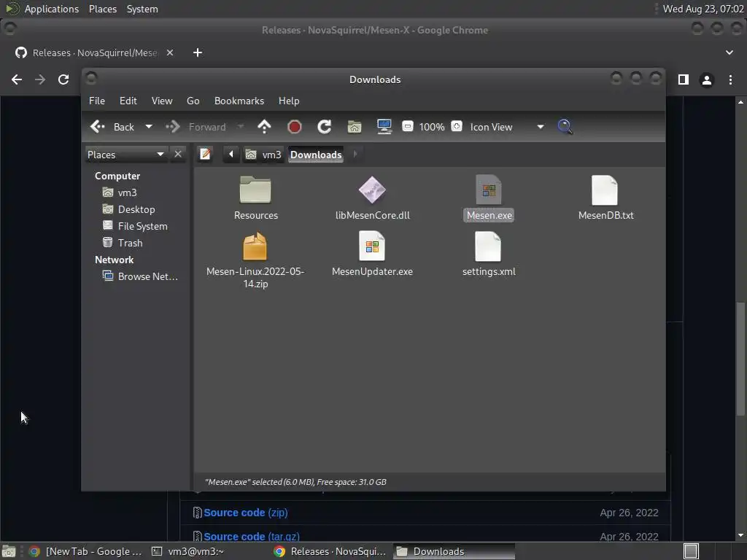The image size is (747, 560).
Task: Click Chrome's back navigation arrow
Action: pyautogui.click(x=17, y=79)
